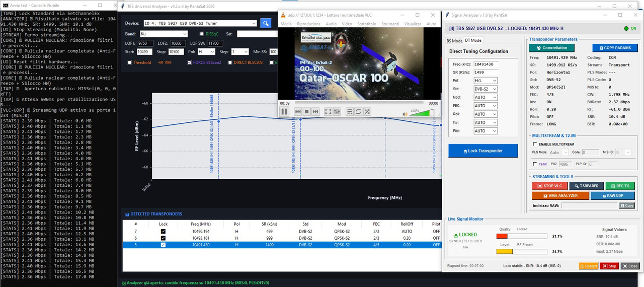Image resolution: width=644 pixels, height=287 pixels.
Task: Open VLC Riproduzione menu
Action: pyautogui.click(x=308, y=24)
